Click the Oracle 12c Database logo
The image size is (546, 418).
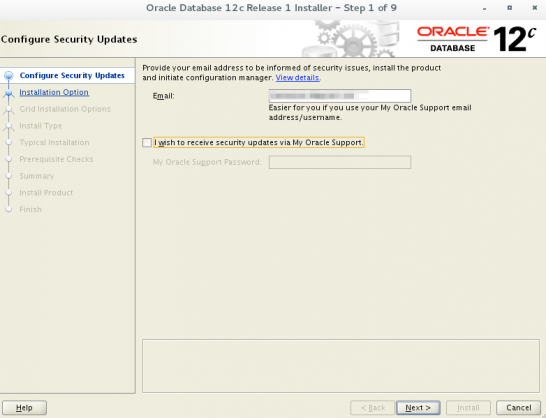[477, 39]
